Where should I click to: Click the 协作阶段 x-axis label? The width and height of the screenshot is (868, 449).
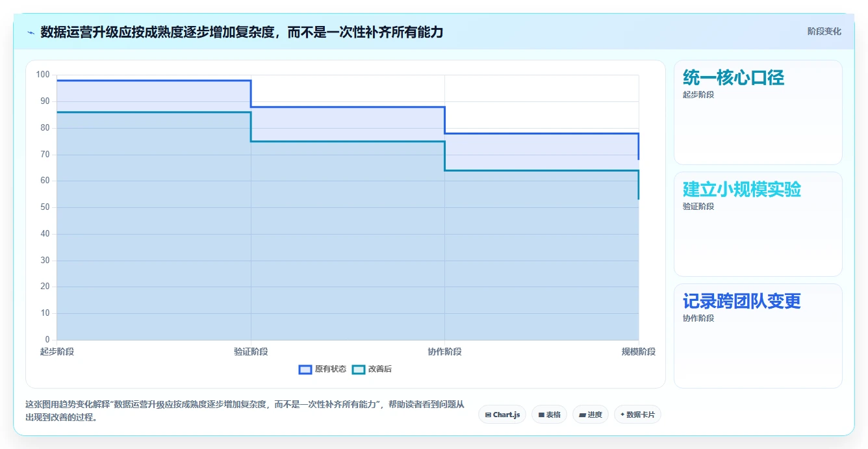444,352
